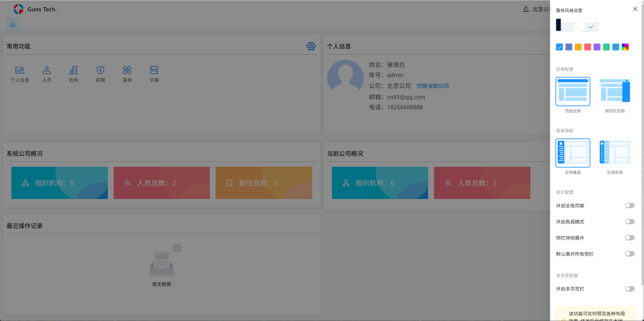Close the style settings drawer
The height and width of the screenshot is (321, 644).
click(x=635, y=9)
